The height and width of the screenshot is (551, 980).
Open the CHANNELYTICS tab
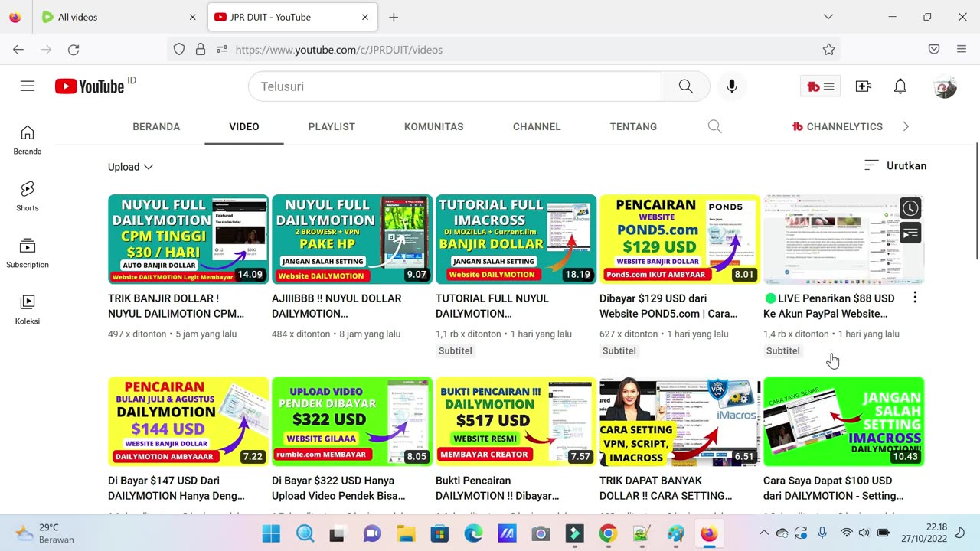tap(838, 126)
